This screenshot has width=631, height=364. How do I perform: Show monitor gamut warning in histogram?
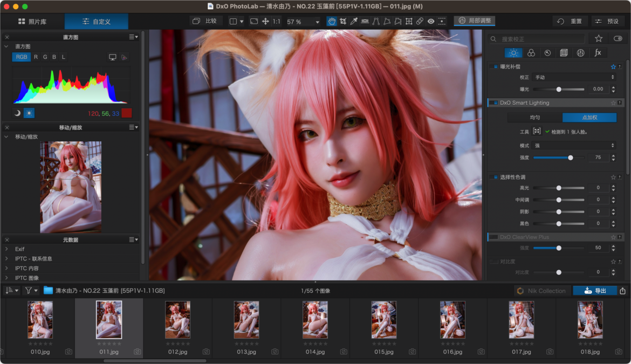[113, 57]
